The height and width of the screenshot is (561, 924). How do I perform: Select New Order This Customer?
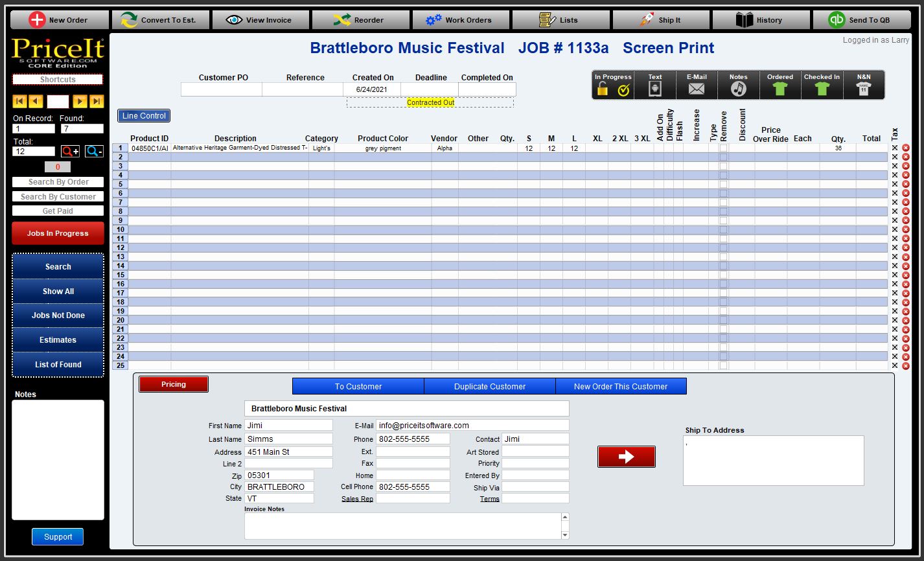(620, 385)
